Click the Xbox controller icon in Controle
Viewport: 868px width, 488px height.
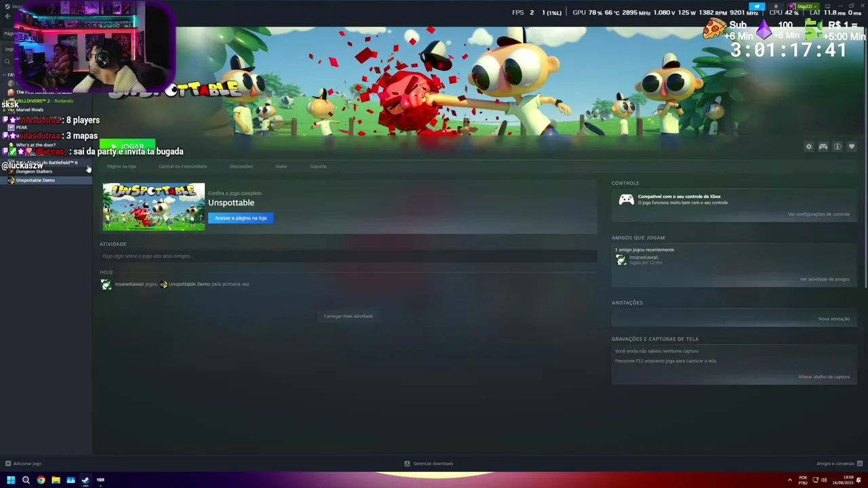(x=626, y=199)
